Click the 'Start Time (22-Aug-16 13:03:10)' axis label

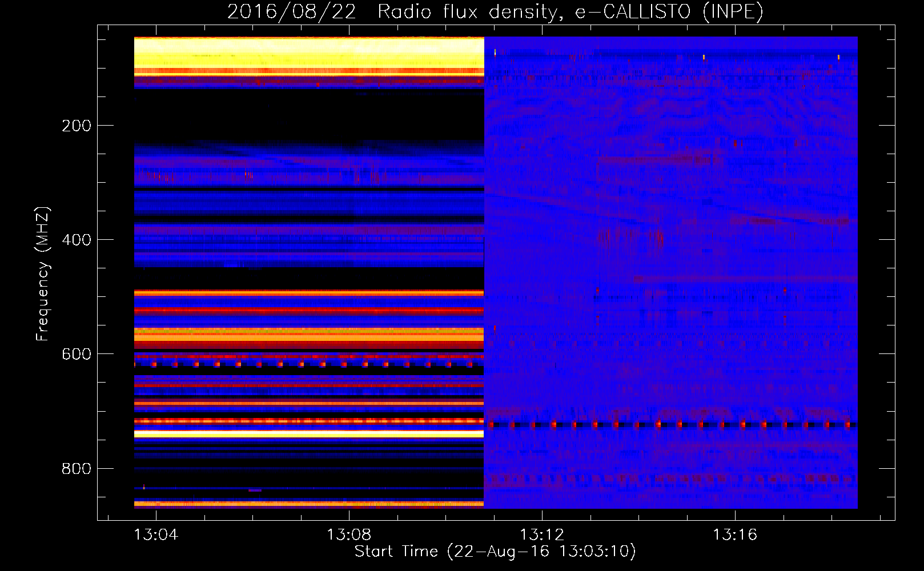pyautogui.click(x=495, y=552)
